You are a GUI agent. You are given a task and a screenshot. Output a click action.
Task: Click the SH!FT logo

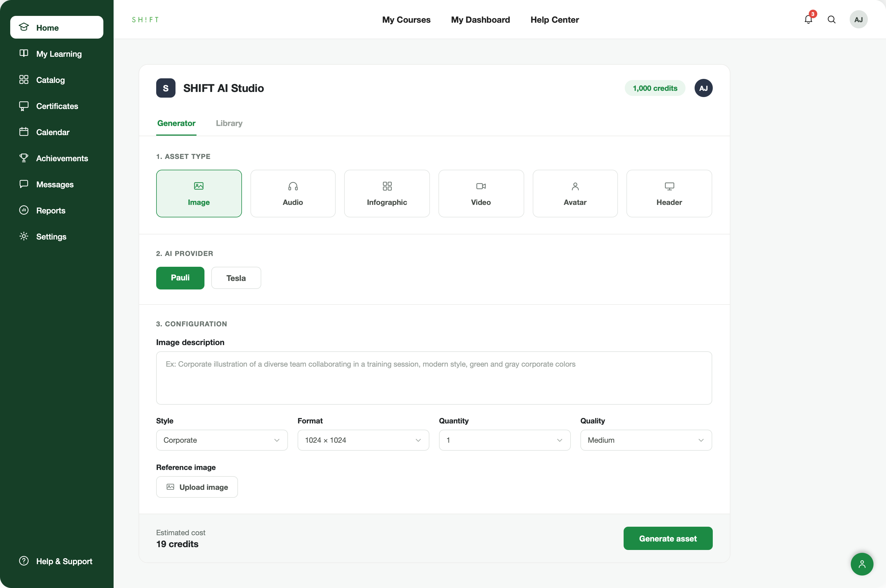(x=145, y=20)
